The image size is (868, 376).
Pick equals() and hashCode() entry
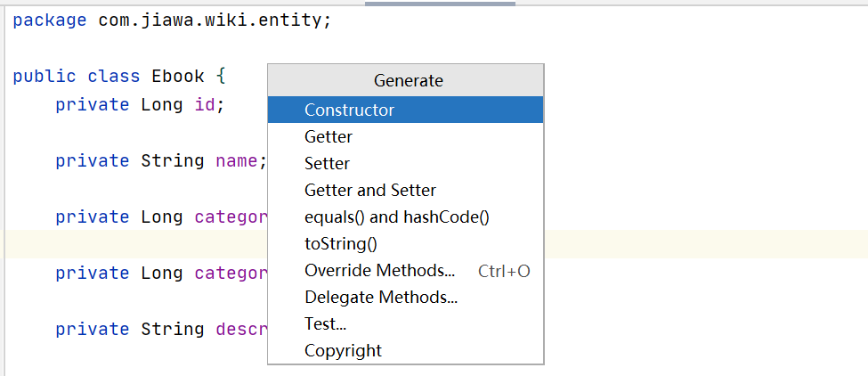(x=405, y=217)
